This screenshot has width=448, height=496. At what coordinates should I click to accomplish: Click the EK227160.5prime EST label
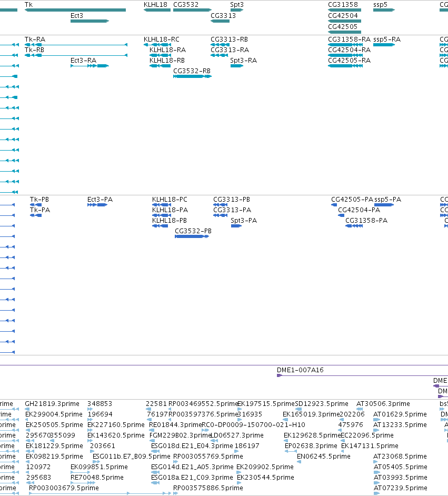[116, 425]
